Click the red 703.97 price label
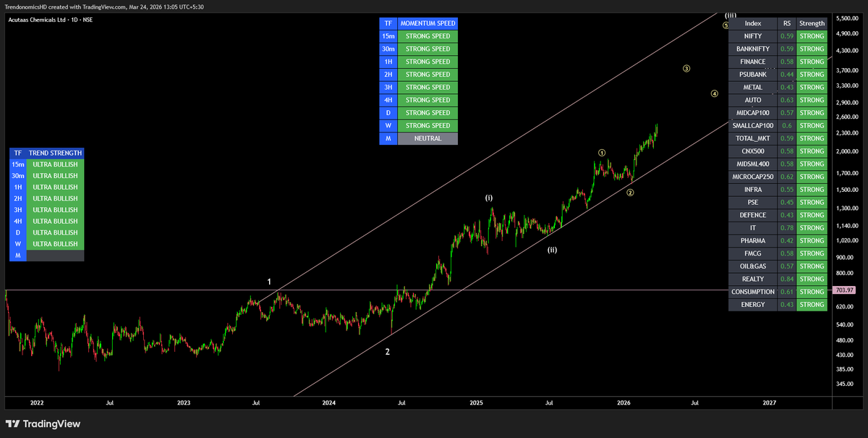868x438 pixels. point(844,290)
